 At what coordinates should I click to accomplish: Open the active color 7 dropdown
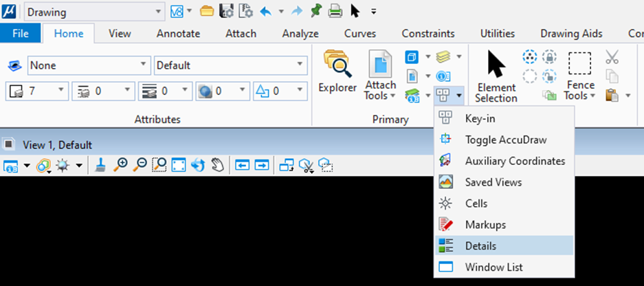point(37,91)
